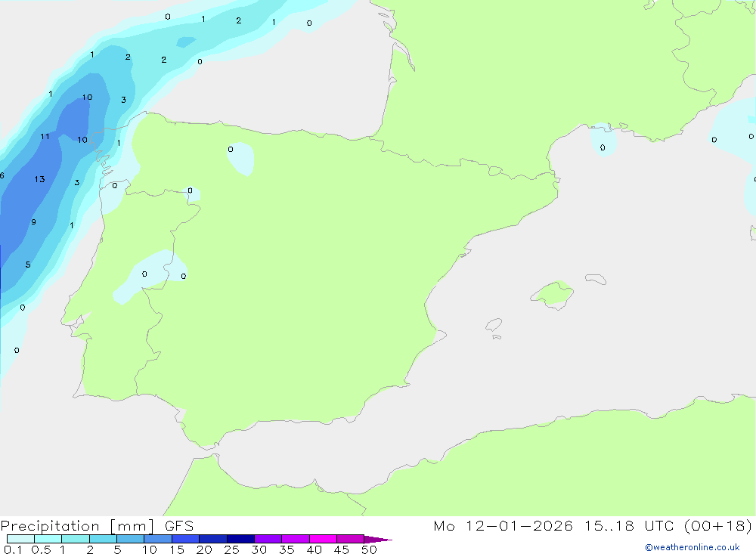Select the 30–35 mm purple legend swatch

click(268, 539)
